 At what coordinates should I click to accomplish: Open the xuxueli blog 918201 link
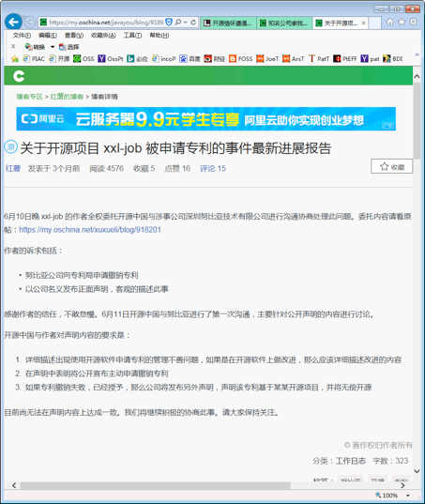pos(90,230)
